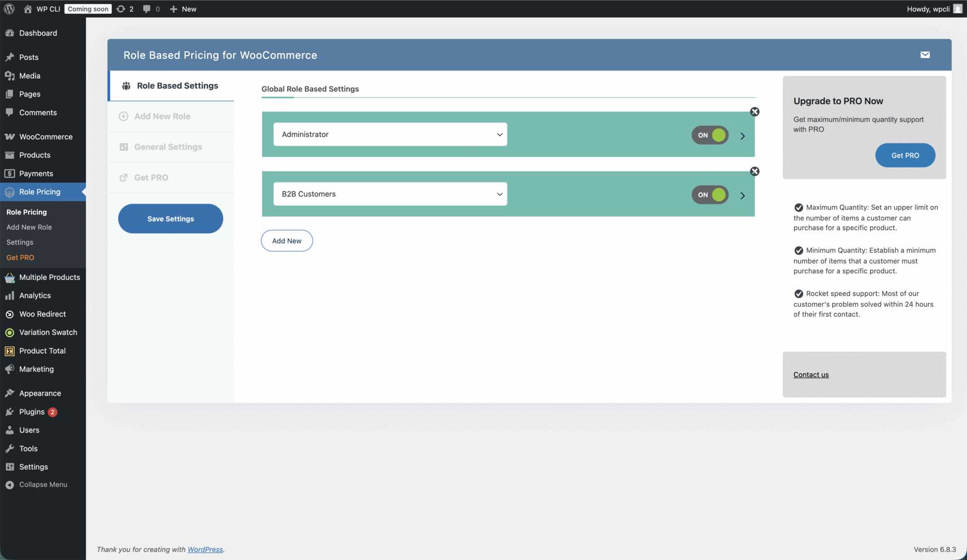Click the Save Settings button

point(170,219)
